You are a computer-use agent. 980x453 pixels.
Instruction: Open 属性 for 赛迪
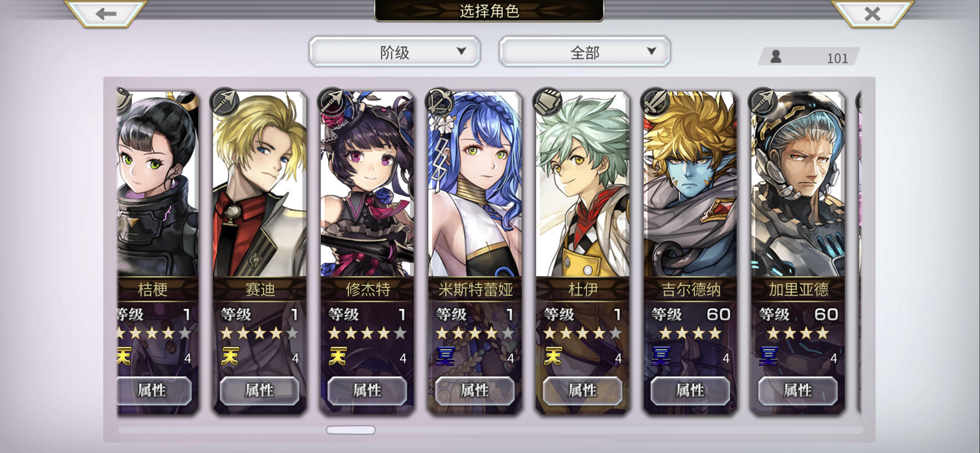(x=259, y=391)
